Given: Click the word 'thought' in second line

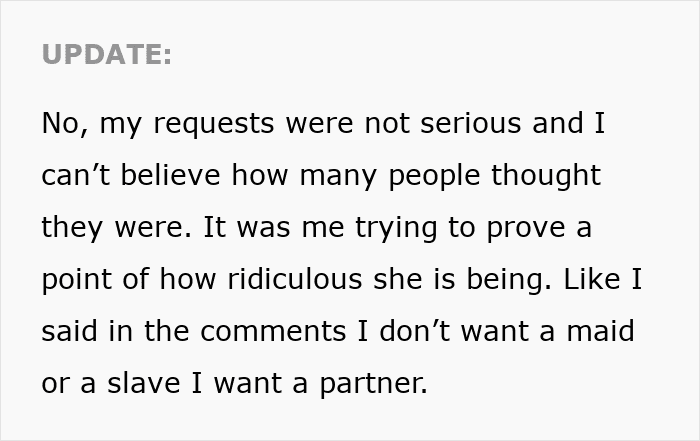Looking at the screenshot, I should (546, 176).
